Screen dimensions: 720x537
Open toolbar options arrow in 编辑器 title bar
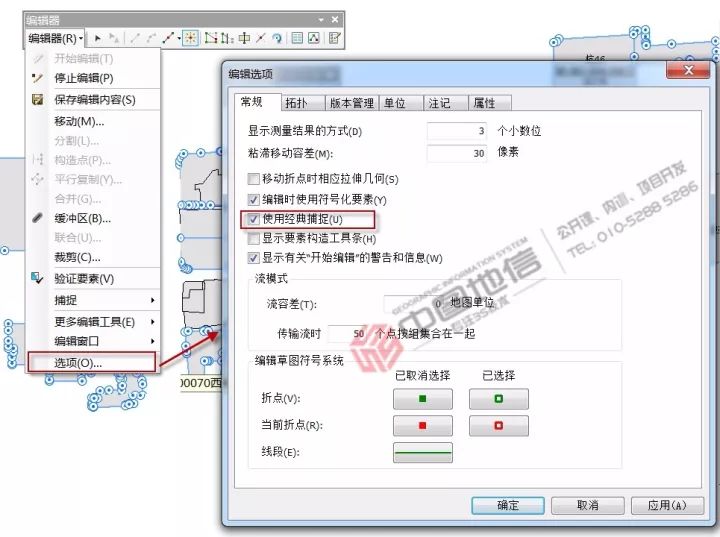tap(321, 19)
